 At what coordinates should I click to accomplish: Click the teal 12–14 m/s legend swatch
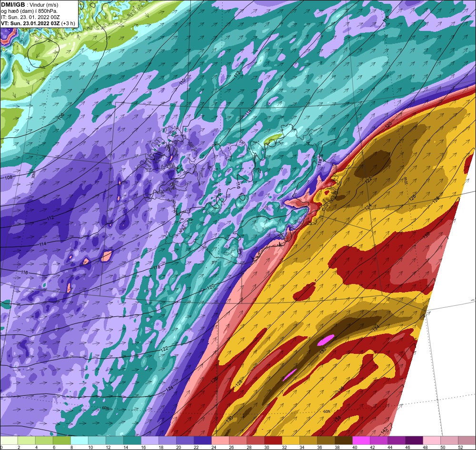[115, 440]
